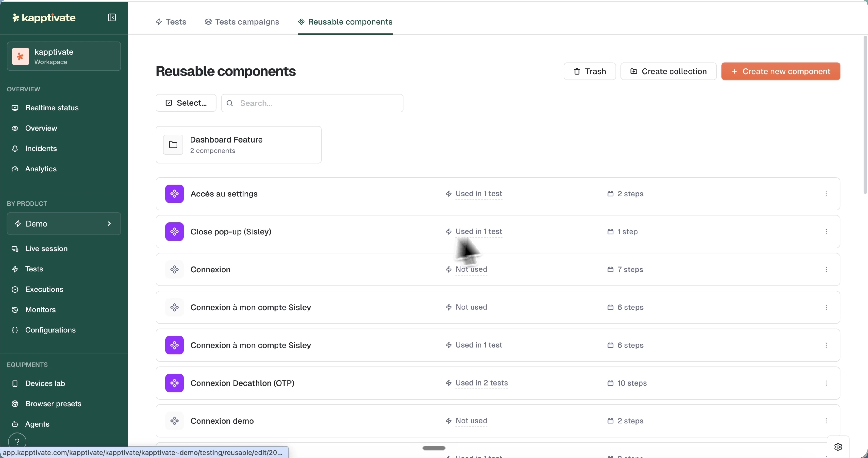Open more options for Accès au settings
Image resolution: width=868 pixels, height=458 pixels.
tap(826, 194)
